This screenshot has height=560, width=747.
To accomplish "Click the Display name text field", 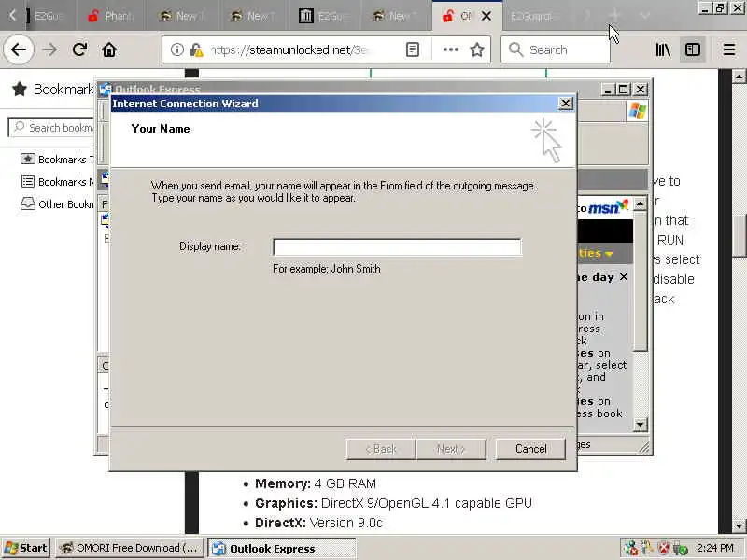I will [x=397, y=247].
